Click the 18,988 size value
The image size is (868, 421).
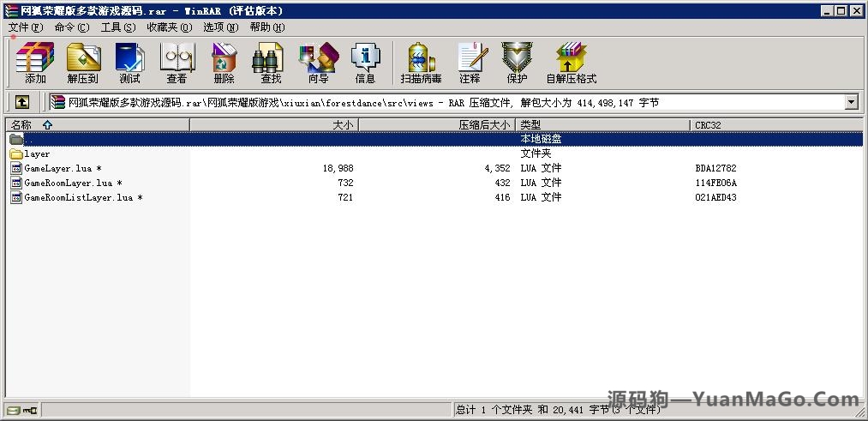pyautogui.click(x=338, y=168)
